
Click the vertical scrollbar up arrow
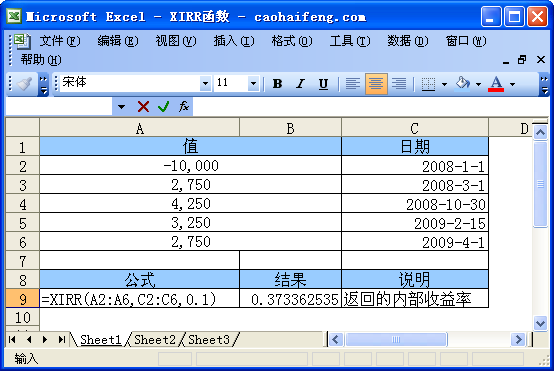540,132
